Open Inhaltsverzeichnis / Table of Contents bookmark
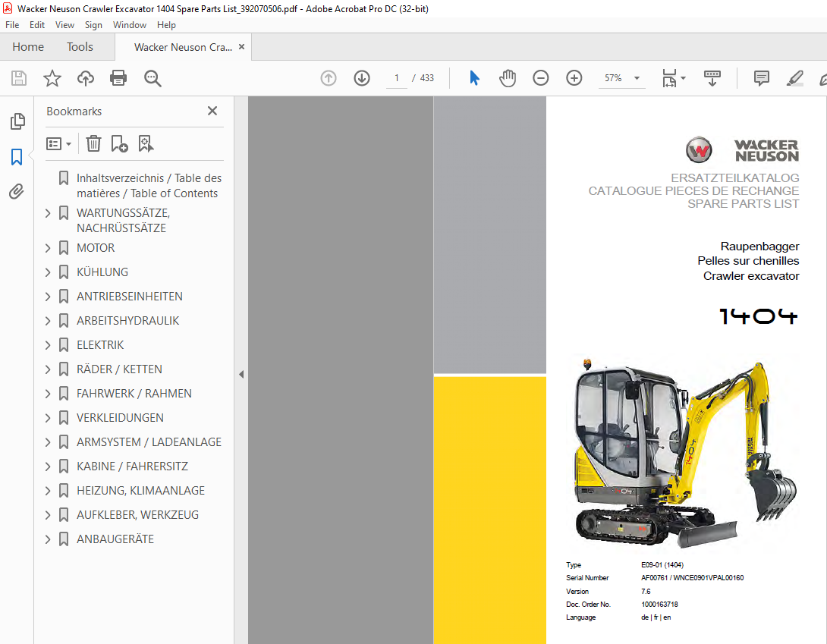The image size is (827, 644). pyautogui.click(x=149, y=186)
